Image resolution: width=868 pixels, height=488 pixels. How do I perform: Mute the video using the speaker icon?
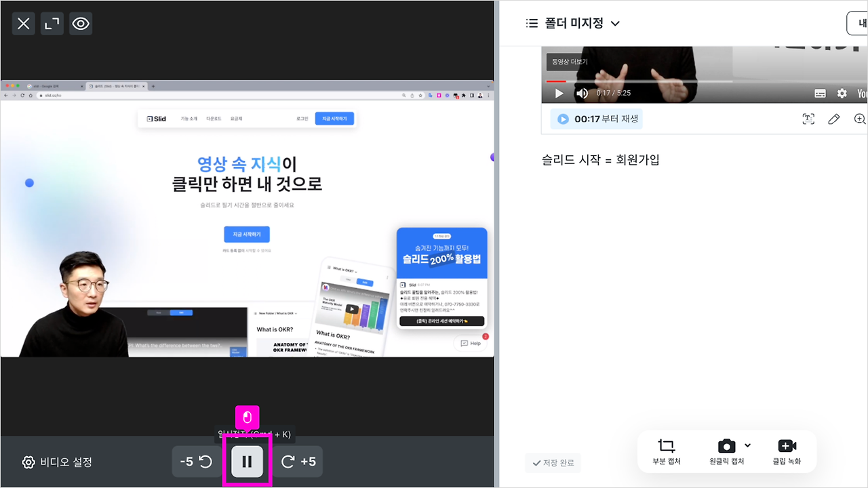coord(582,93)
